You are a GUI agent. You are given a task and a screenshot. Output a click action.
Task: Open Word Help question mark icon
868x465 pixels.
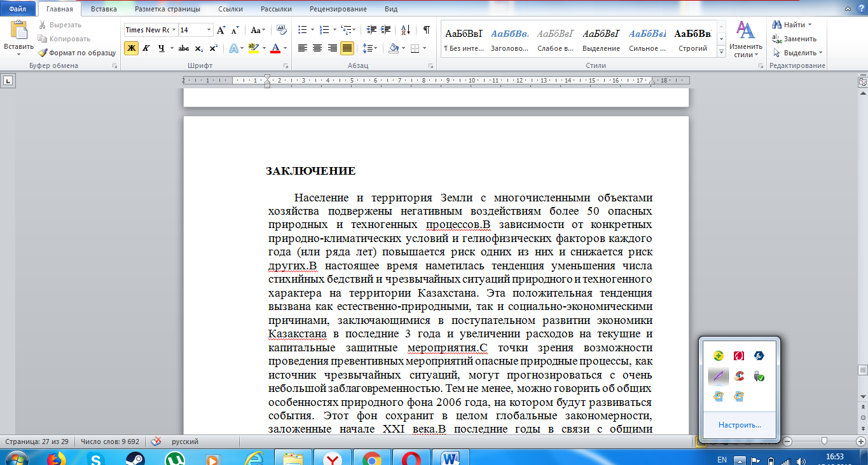(x=860, y=10)
